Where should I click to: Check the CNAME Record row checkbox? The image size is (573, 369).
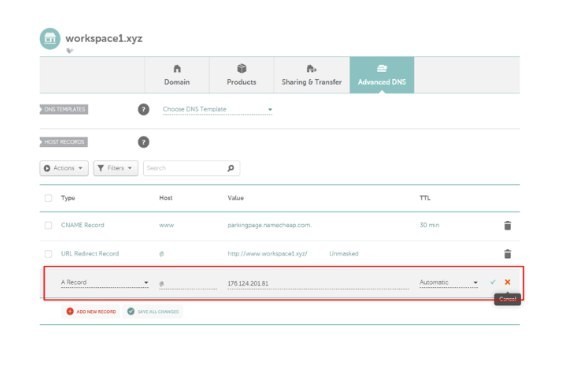(x=48, y=225)
